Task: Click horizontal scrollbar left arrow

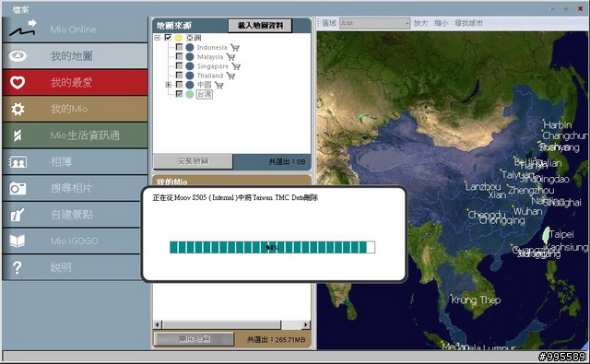Action: 158,324
